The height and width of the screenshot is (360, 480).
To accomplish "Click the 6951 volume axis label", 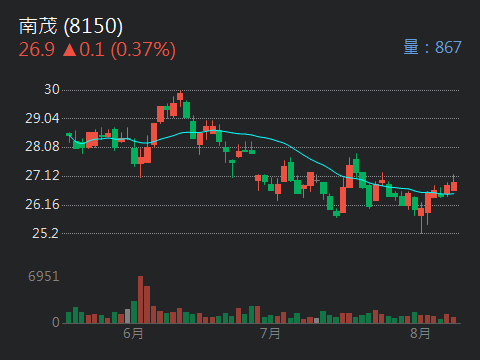I will 44,276.
